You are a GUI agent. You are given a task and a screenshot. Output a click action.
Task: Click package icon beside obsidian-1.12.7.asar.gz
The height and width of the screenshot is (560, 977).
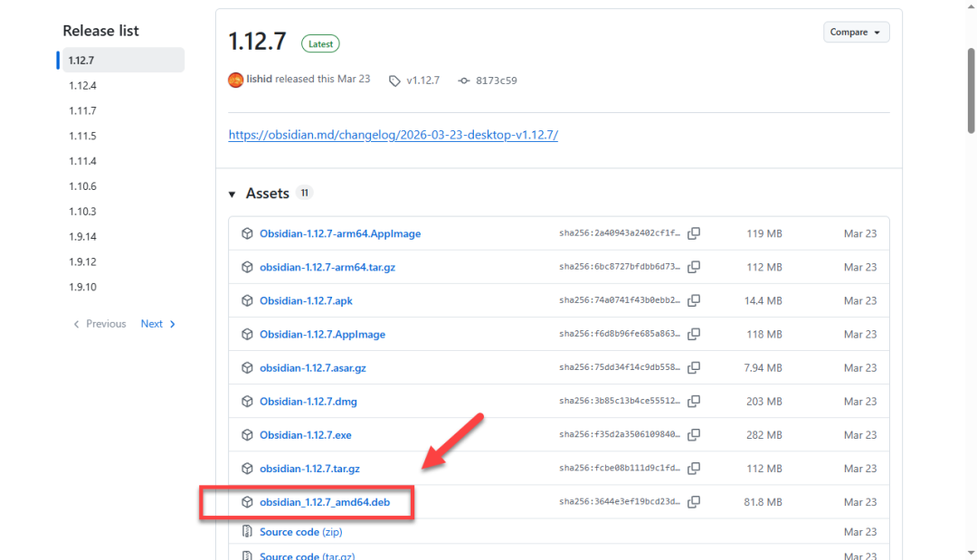pyautogui.click(x=247, y=367)
